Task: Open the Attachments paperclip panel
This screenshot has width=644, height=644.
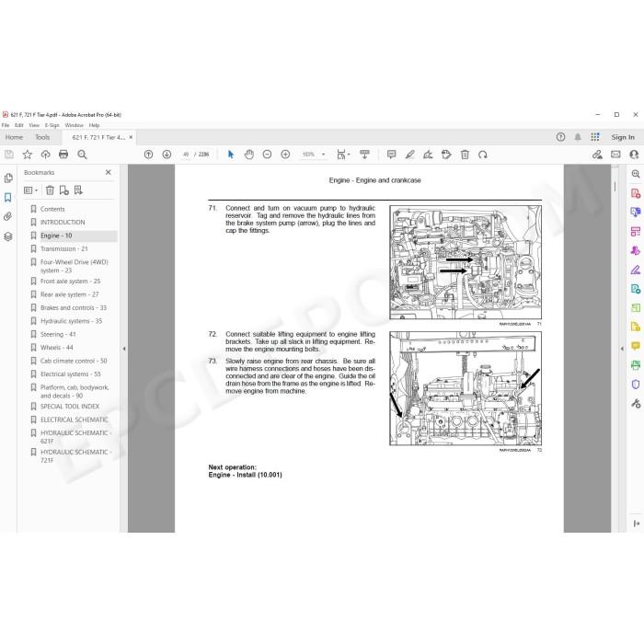Action: 8,216
